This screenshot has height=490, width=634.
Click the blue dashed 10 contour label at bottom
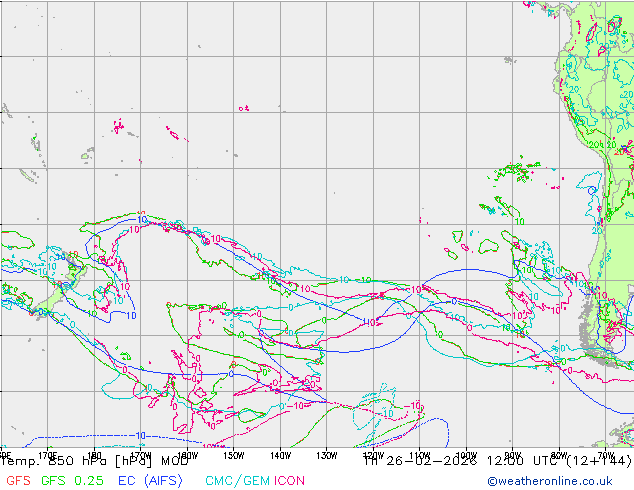coord(140,436)
